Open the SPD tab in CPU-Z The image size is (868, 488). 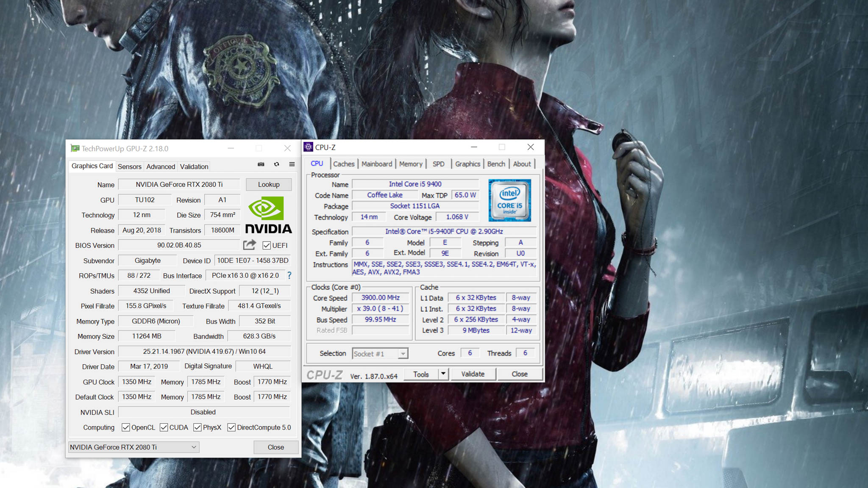439,164
